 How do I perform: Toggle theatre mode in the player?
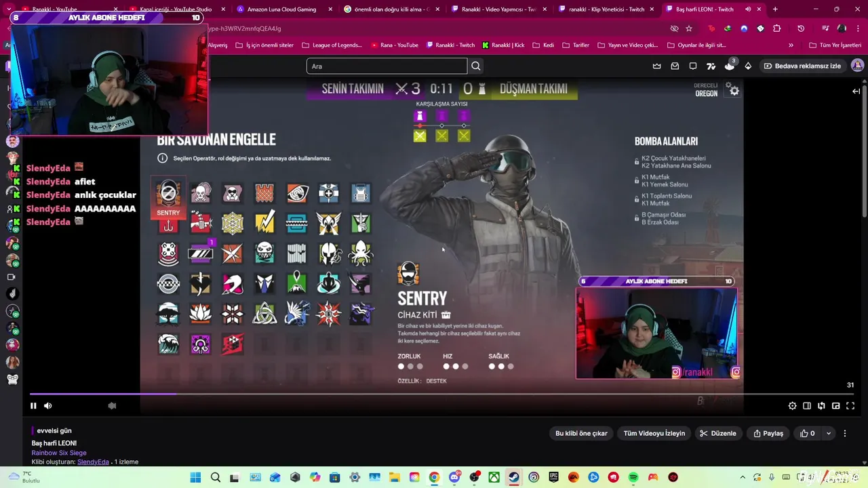[807, 406]
